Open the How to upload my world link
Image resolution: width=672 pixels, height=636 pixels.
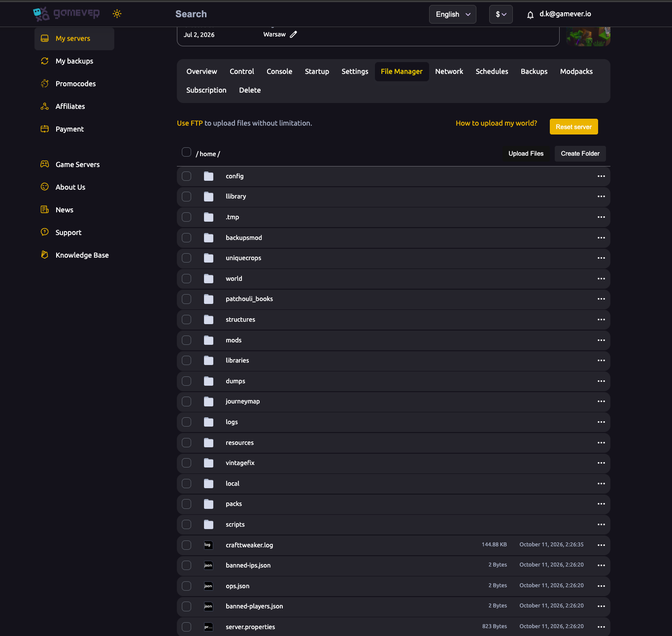(496, 123)
